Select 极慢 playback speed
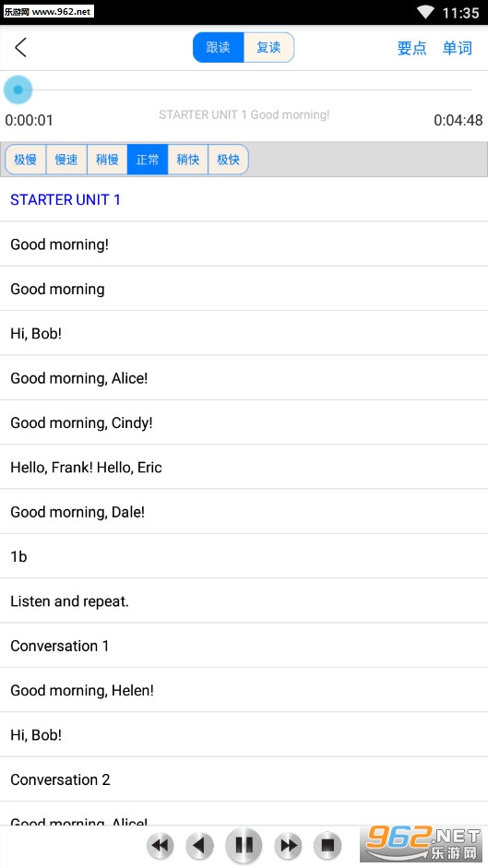The image size is (488, 868). tap(26, 160)
